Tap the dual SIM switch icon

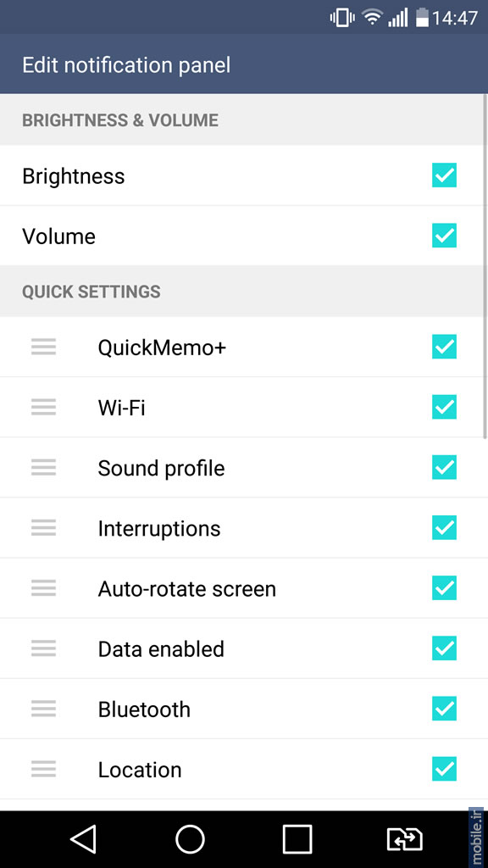[404, 838]
